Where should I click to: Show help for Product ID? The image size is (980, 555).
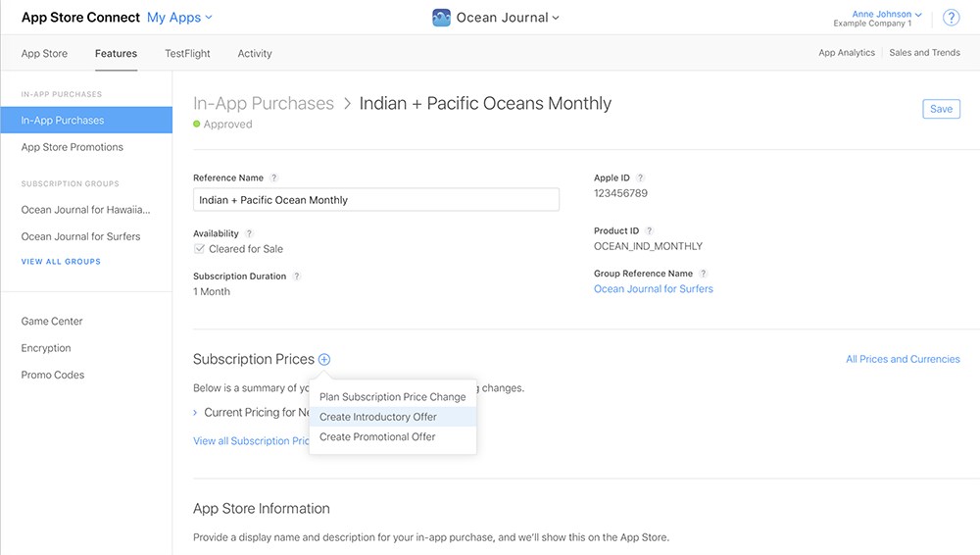coord(650,230)
